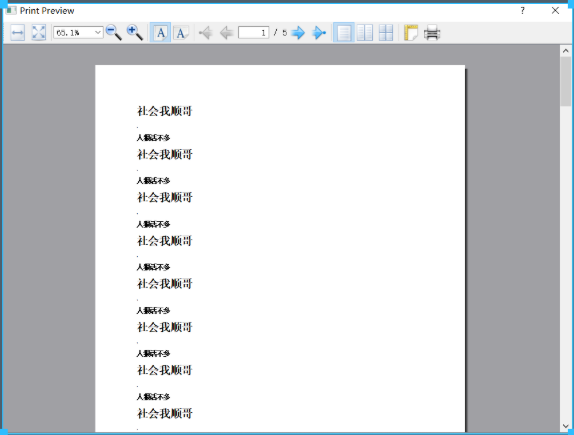Image resolution: width=574 pixels, height=435 pixels.
Task: Go to the previous page
Action: [x=227, y=33]
